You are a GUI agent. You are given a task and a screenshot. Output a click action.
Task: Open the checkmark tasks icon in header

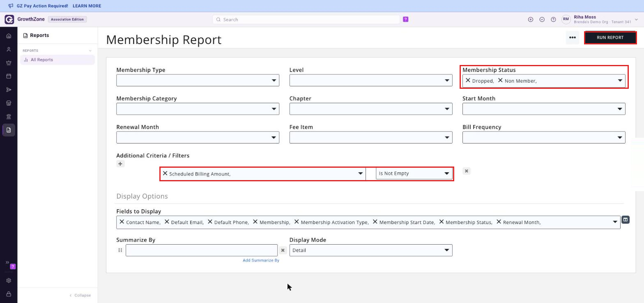tap(542, 19)
